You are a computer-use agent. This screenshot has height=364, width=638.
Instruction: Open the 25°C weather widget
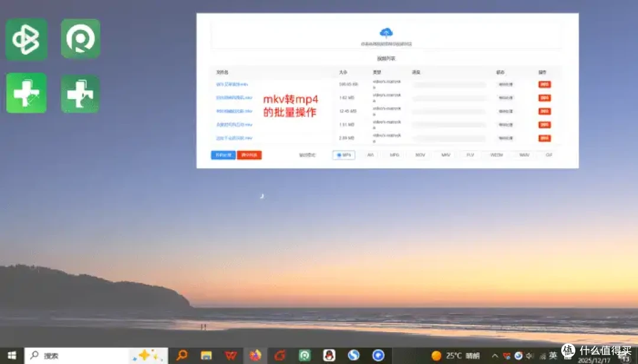point(455,356)
